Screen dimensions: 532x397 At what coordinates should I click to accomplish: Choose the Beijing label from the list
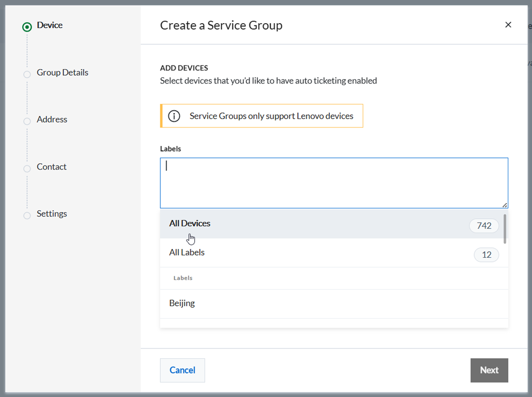[x=182, y=303]
